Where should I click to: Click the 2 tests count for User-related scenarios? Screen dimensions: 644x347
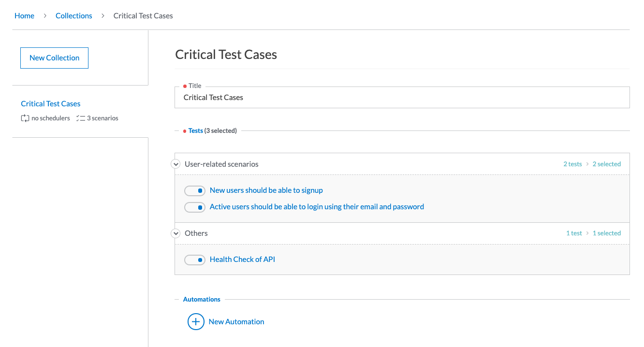pyautogui.click(x=572, y=164)
